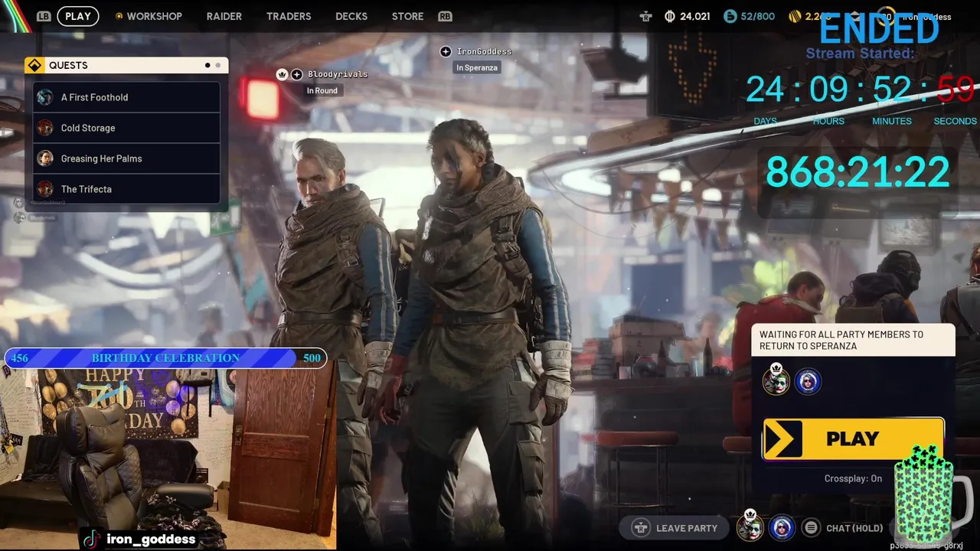Click the yellow PLAY button

click(853, 439)
